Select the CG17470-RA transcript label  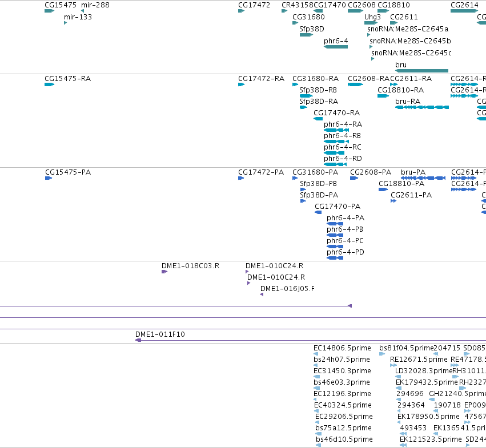336,113
